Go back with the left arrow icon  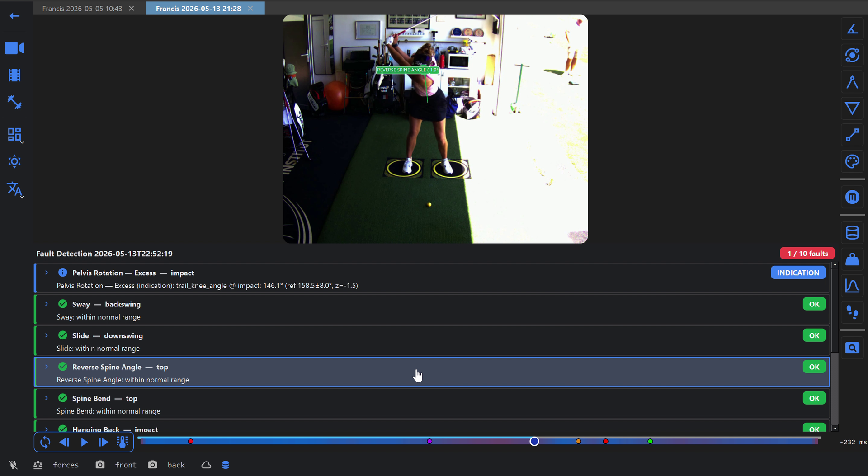click(x=14, y=16)
